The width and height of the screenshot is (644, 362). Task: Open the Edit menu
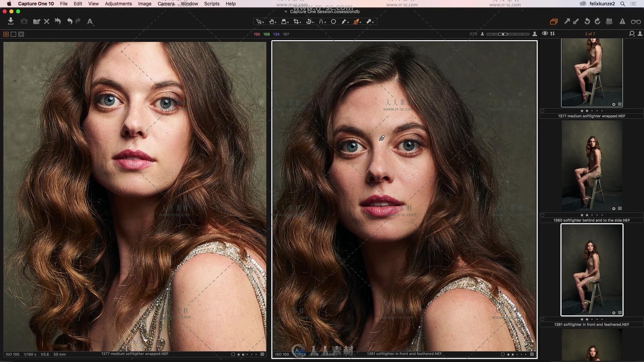click(x=78, y=4)
